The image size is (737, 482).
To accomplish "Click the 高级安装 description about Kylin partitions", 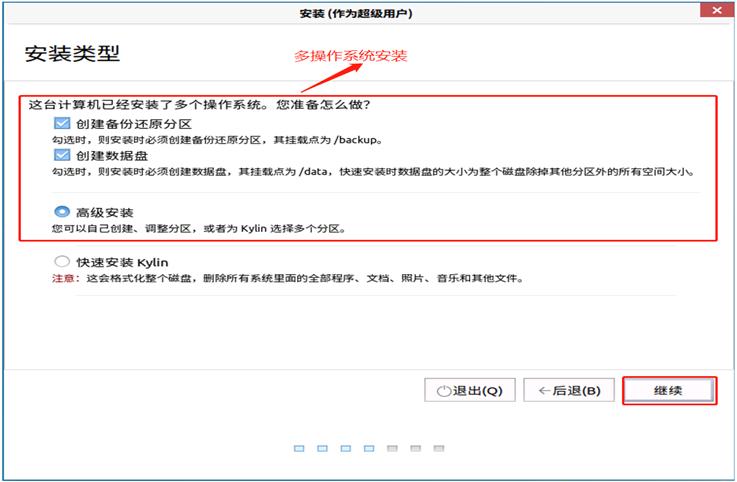I will point(199,229).
